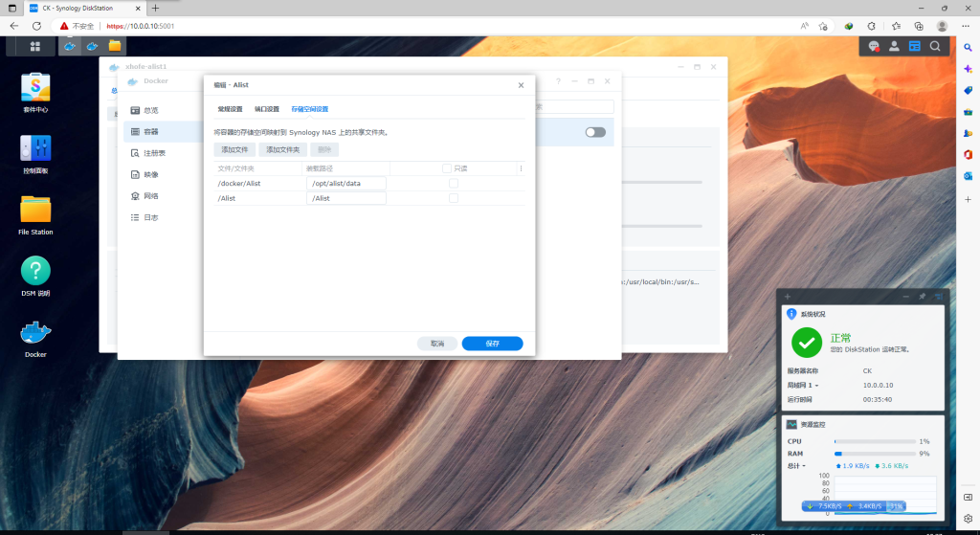Viewport: 980px width, 535px height.
Task: Toggle the DSM widgets panel icon
Action: pos(914,46)
